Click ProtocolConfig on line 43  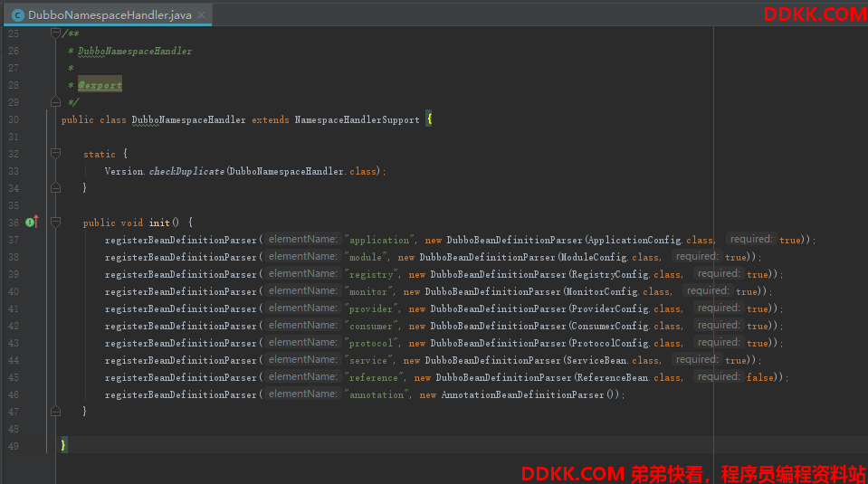(x=611, y=342)
